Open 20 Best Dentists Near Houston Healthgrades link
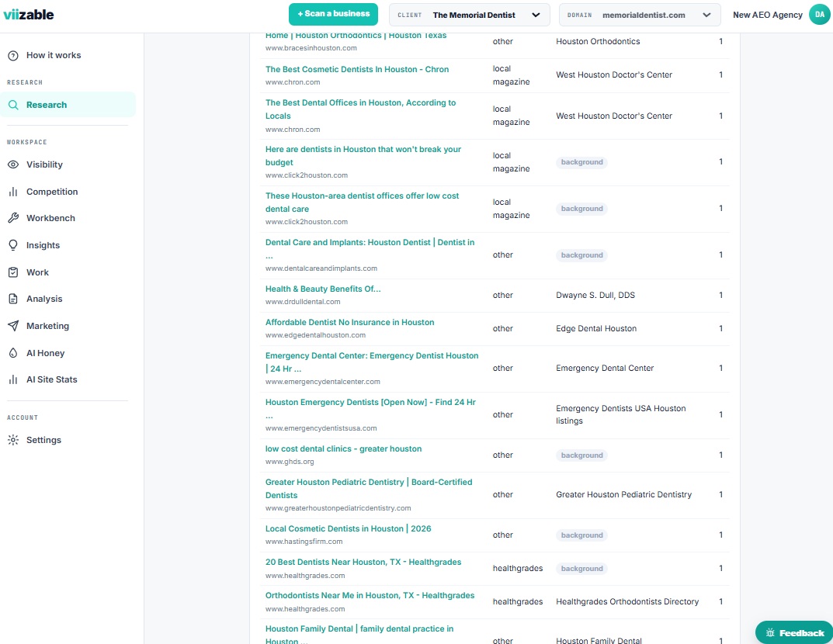The width and height of the screenshot is (833, 644). pyautogui.click(x=363, y=563)
